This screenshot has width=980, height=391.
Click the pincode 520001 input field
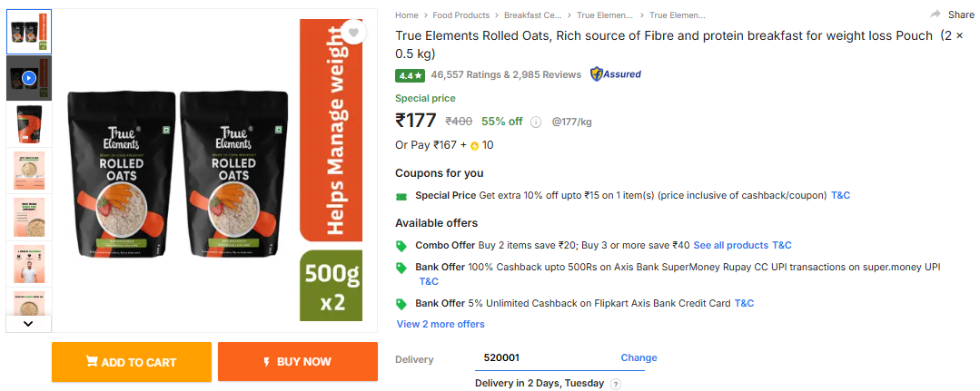pyautogui.click(x=545, y=357)
